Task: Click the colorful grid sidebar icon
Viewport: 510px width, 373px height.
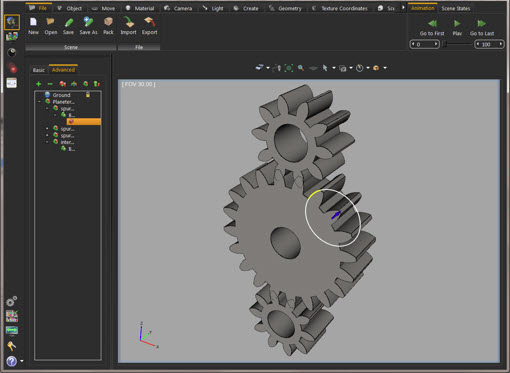Action: pos(12,316)
